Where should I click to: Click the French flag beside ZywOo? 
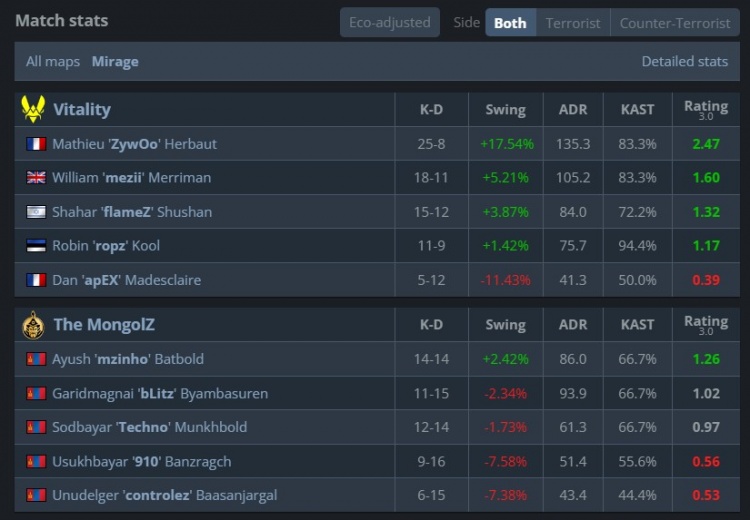36,144
